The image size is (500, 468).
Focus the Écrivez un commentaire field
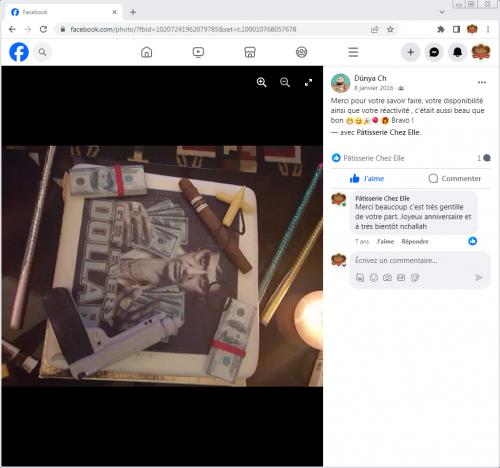(420, 261)
